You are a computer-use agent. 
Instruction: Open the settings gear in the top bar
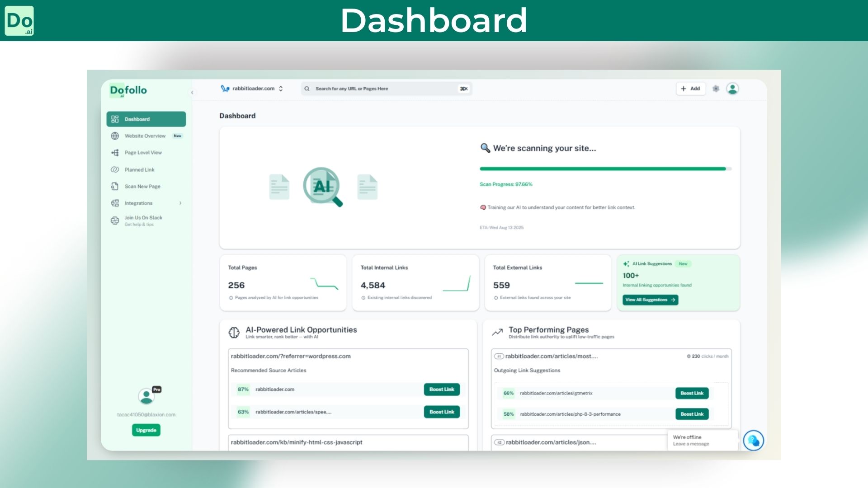[716, 89]
